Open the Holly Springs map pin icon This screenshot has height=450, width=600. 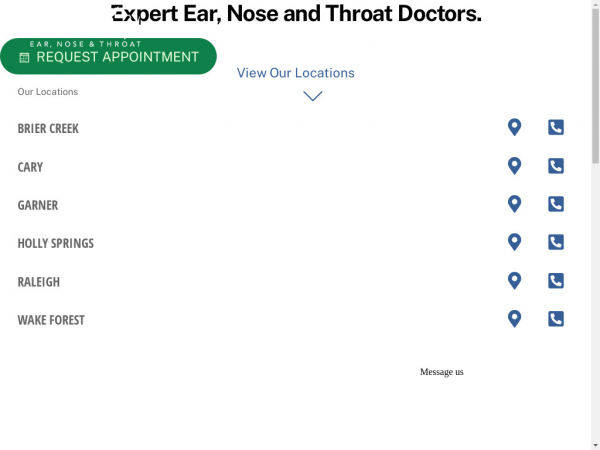(x=514, y=242)
